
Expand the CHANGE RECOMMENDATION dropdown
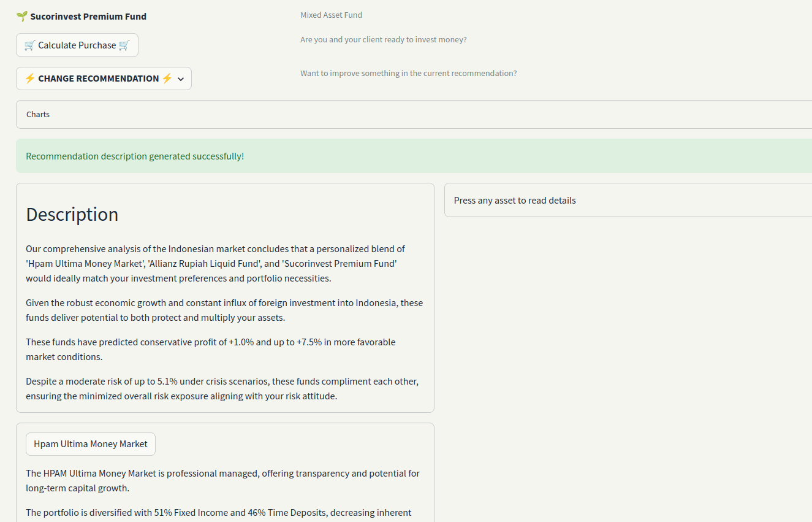coord(104,79)
